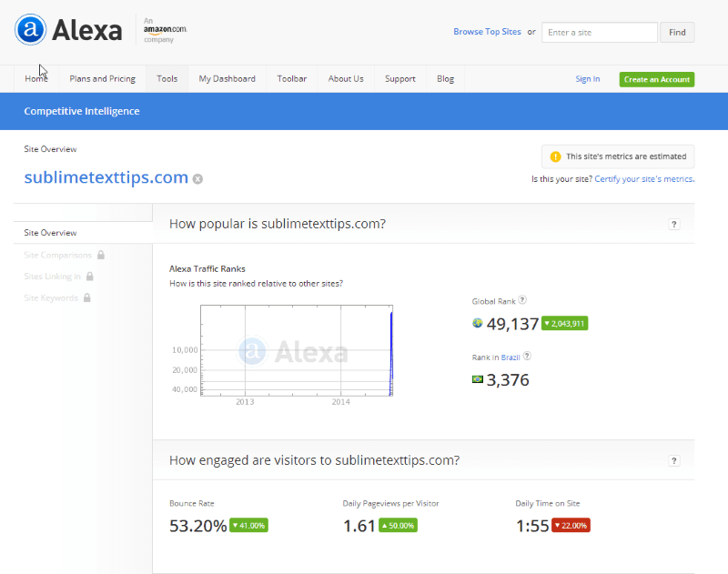The width and height of the screenshot is (728, 574).
Task: Click the red 22.00% time on site badge
Action: pyautogui.click(x=571, y=525)
